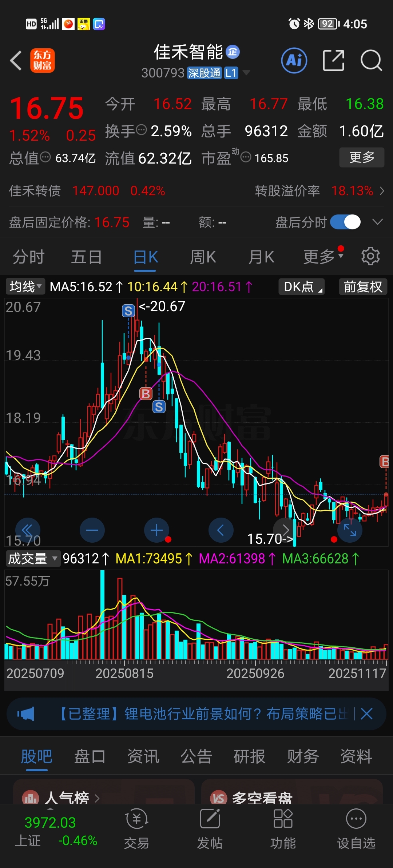Open the 研报 tab
This screenshot has width=393, height=868.
point(249,756)
